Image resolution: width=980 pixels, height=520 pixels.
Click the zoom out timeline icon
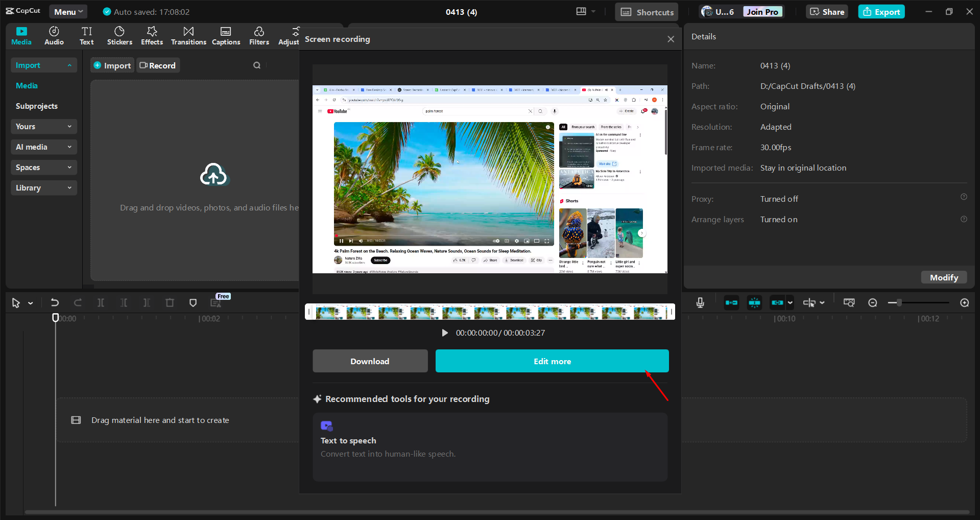pyautogui.click(x=873, y=303)
